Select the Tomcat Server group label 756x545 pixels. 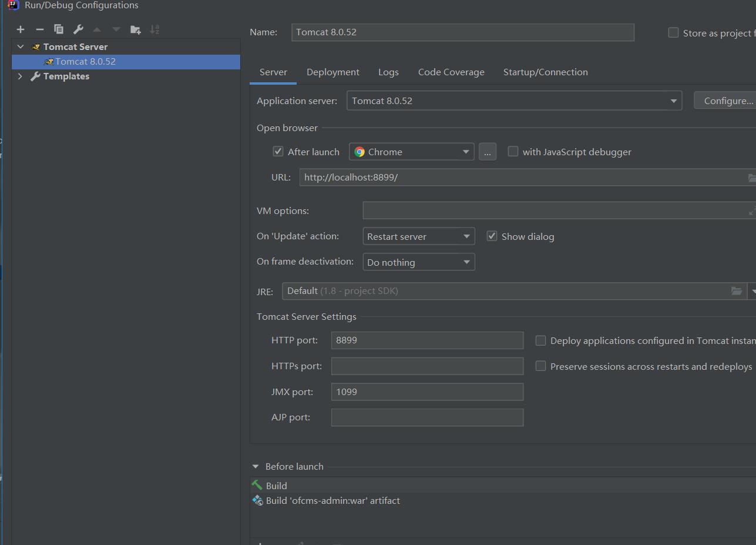pyautogui.click(x=75, y=46)
